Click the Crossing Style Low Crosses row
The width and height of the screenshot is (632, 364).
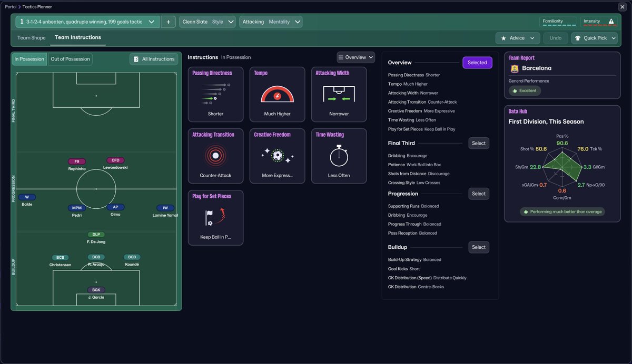(414, 183)
